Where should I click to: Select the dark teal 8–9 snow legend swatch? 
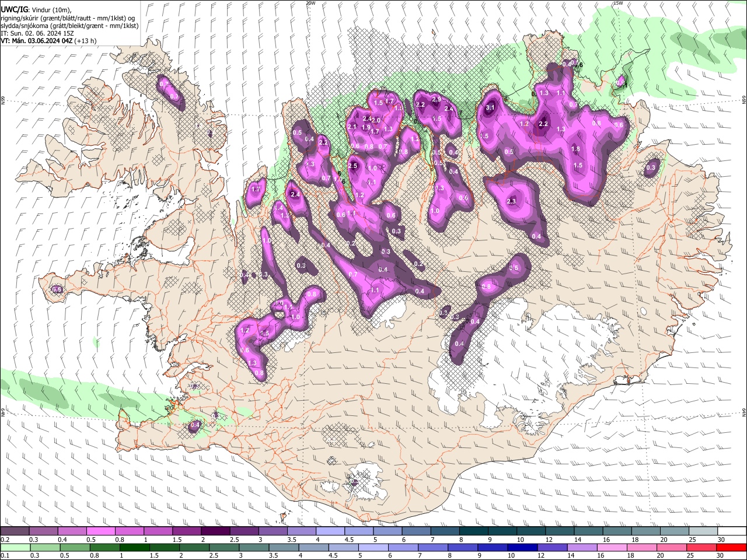click(473, 531)
